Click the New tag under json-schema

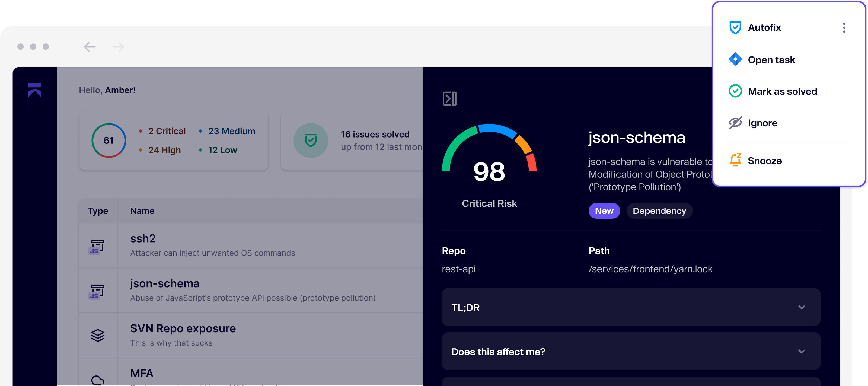(x=604, y=210)
